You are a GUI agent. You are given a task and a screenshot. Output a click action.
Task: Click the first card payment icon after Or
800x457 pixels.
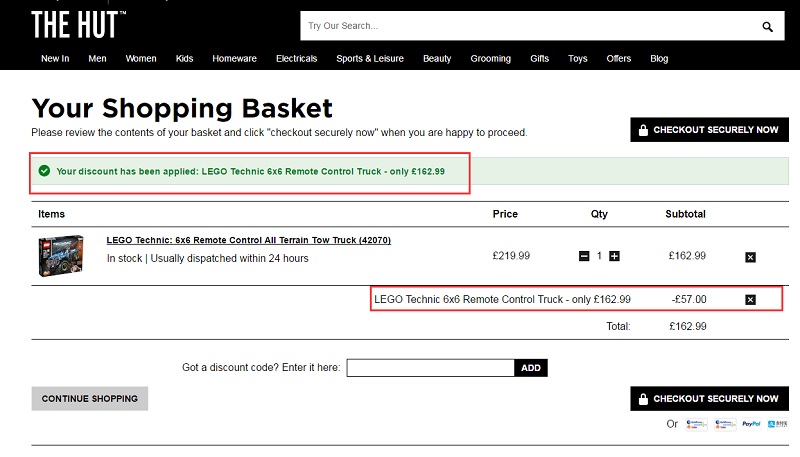point(696,424)
